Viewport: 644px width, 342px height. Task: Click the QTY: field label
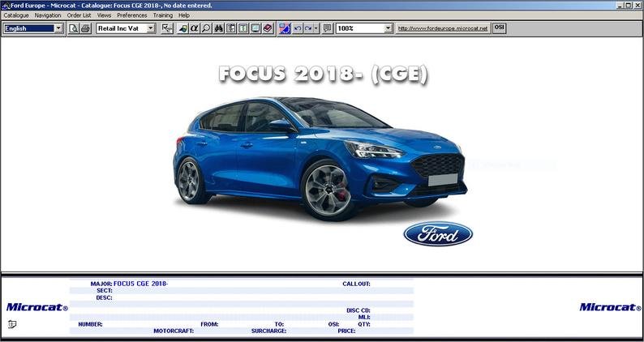tap(364, 324)
